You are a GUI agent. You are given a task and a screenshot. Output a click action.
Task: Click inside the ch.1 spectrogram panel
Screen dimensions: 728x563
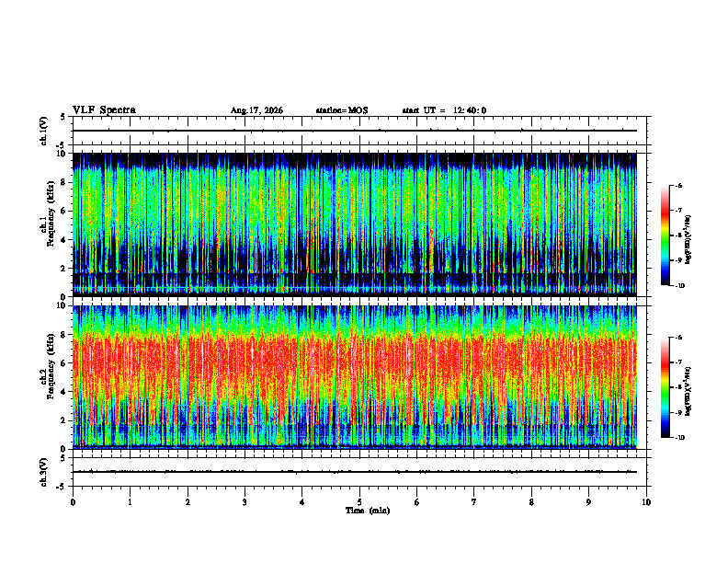click(355, 224)
